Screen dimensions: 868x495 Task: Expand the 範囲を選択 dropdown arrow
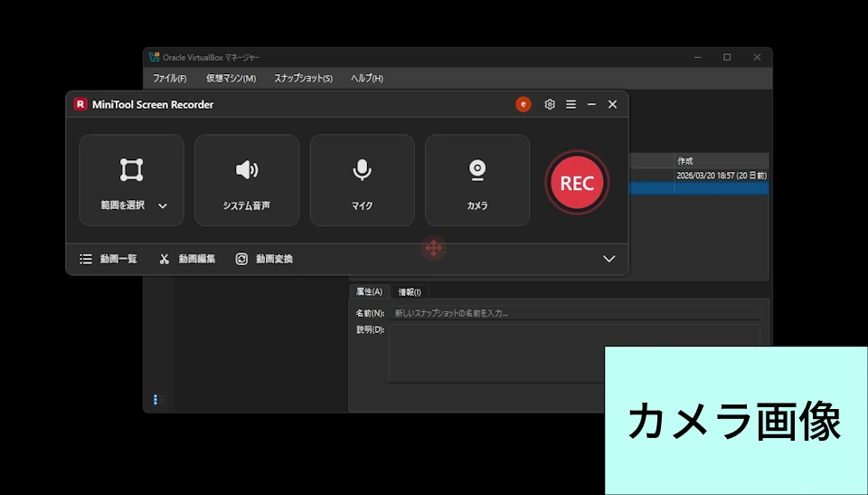(162, 205)
